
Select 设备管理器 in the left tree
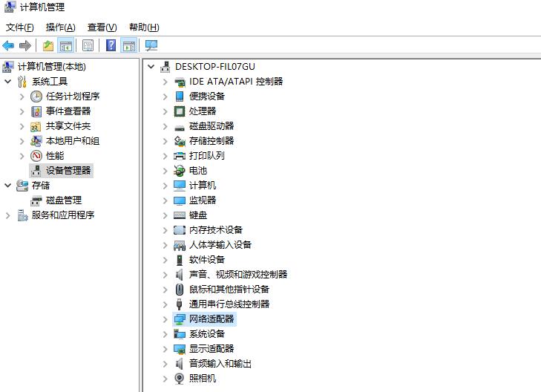(x=68, y=171)
